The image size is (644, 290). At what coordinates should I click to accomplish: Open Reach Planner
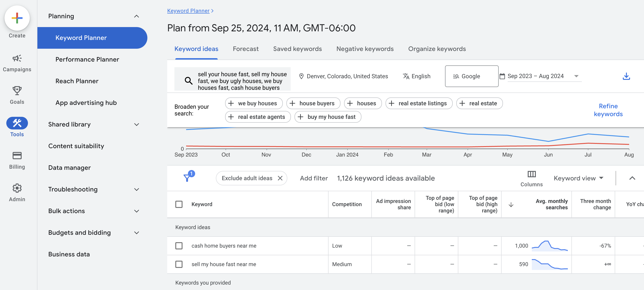[x=77, y=81]
